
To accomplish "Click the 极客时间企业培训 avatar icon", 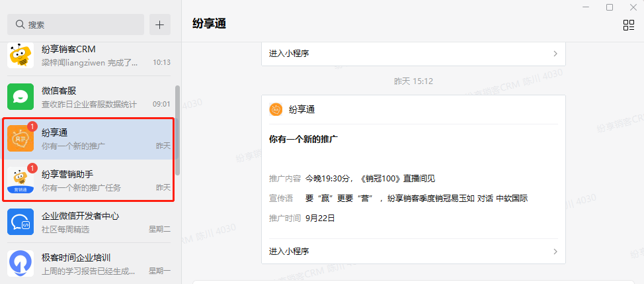I will pyautogui.click(x=20, y=263).
